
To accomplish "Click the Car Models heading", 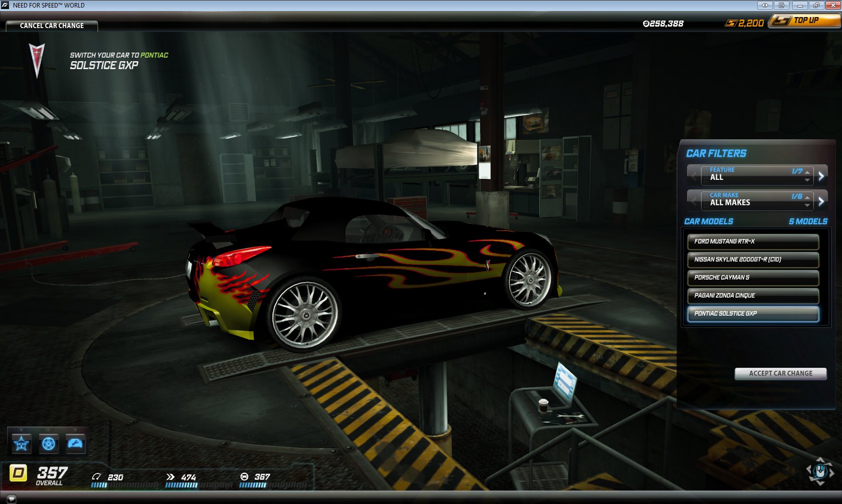I will click(x=709, y=221).
